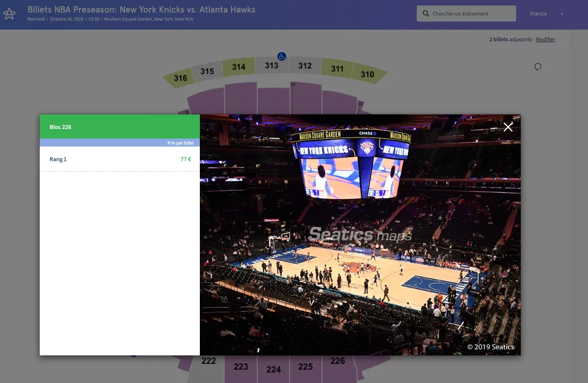Open the France country dropdown

click(x=546, y=14)
